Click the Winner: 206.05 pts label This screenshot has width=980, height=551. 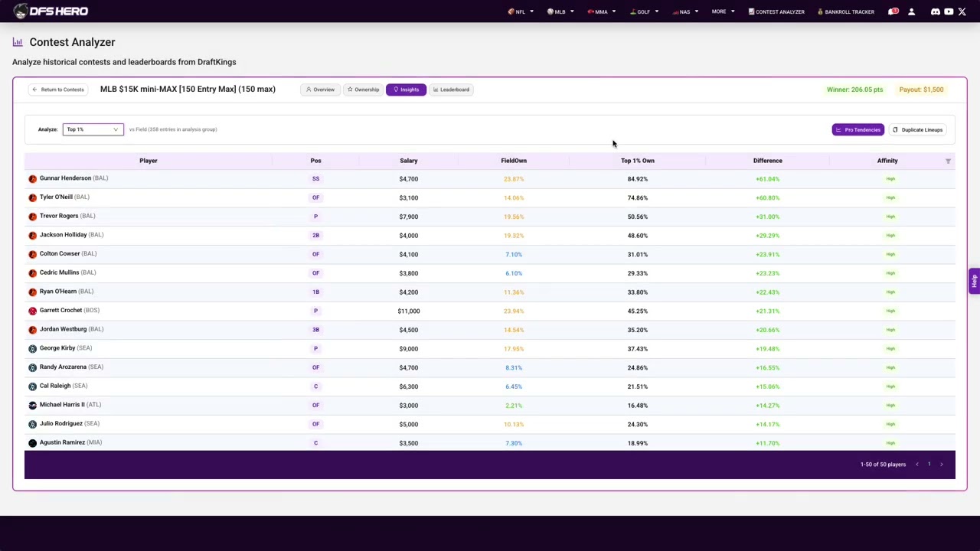click(854, 90)
